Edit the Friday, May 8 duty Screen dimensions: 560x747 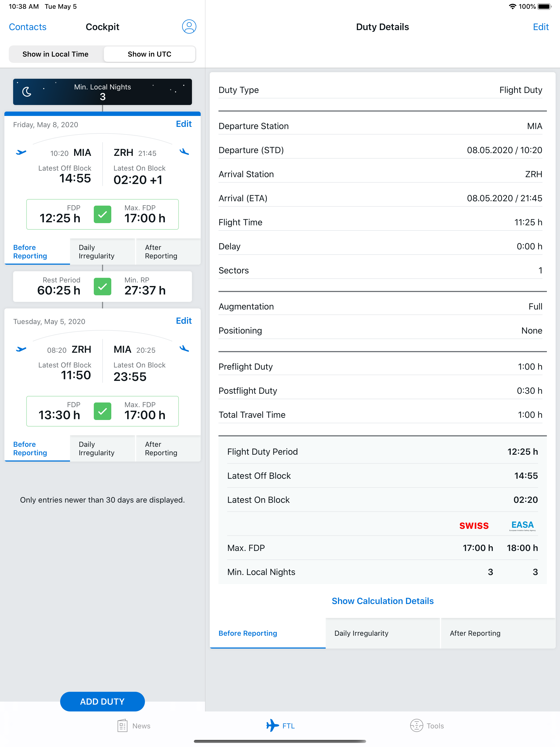coord(184,124)
